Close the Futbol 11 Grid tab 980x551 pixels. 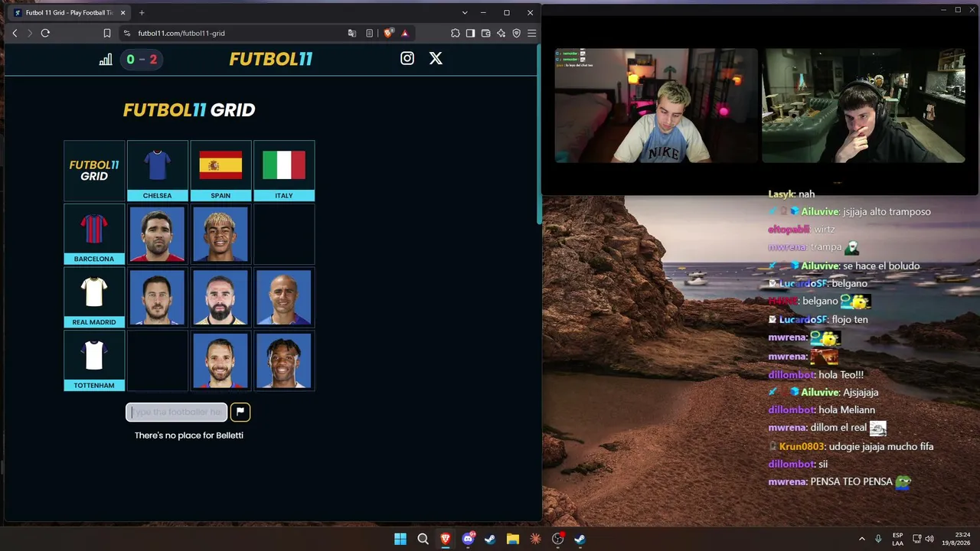pyautogui.click(x=122, y=13)
